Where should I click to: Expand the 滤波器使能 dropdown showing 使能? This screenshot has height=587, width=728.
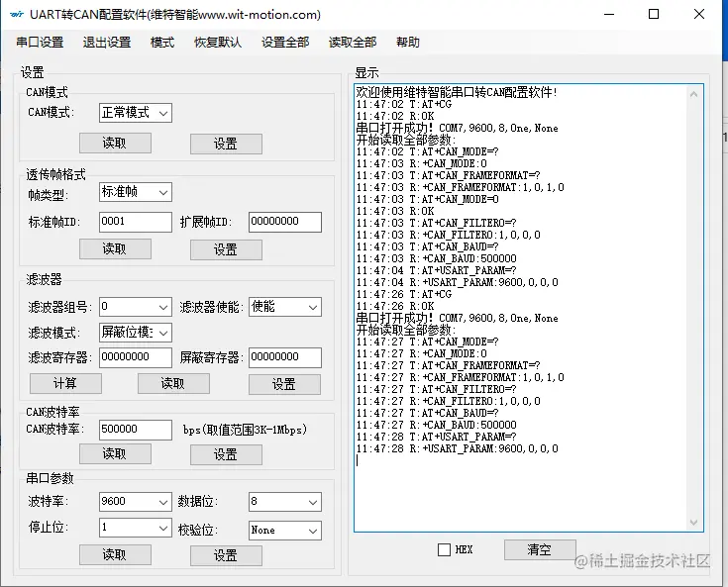[285, 307]
